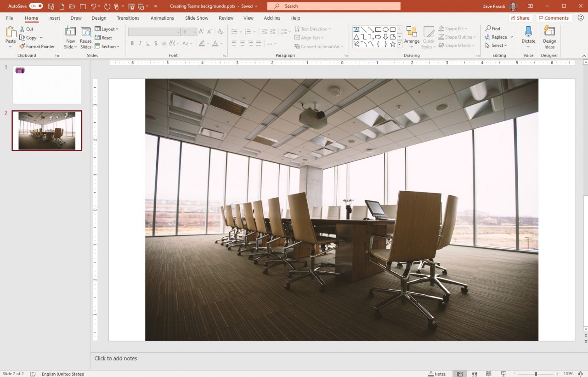Open the Slide Show menu tab
The width and height of the screenshot is (588, 377).
[x=196, y=18]
